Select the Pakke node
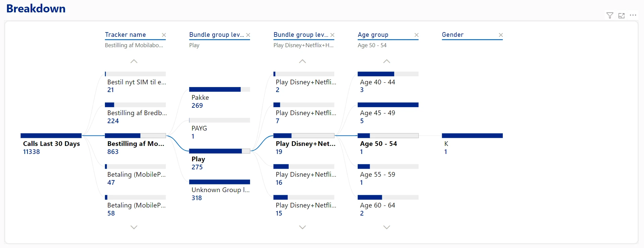 [x=200, y=98]
